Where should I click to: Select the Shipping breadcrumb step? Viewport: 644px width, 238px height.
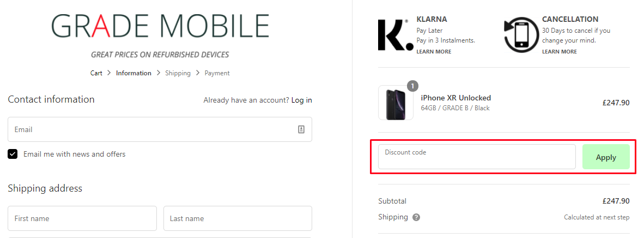[178, 73]
